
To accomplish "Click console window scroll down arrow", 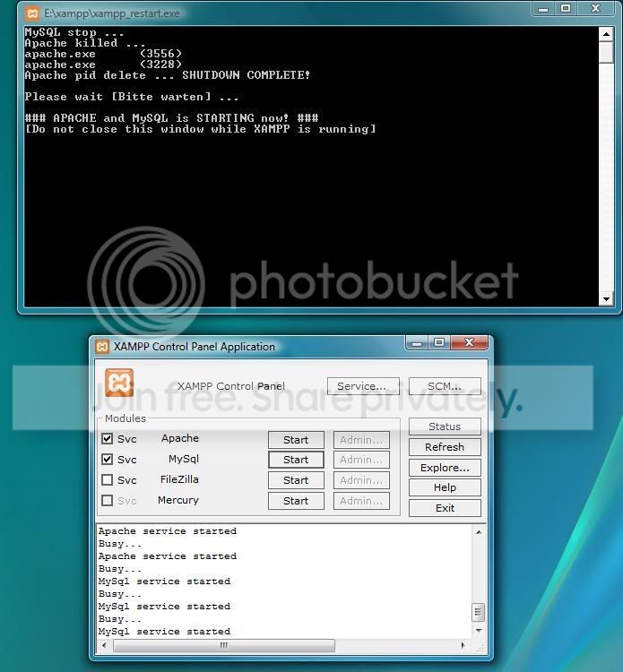I will click(x=606, y=299).
